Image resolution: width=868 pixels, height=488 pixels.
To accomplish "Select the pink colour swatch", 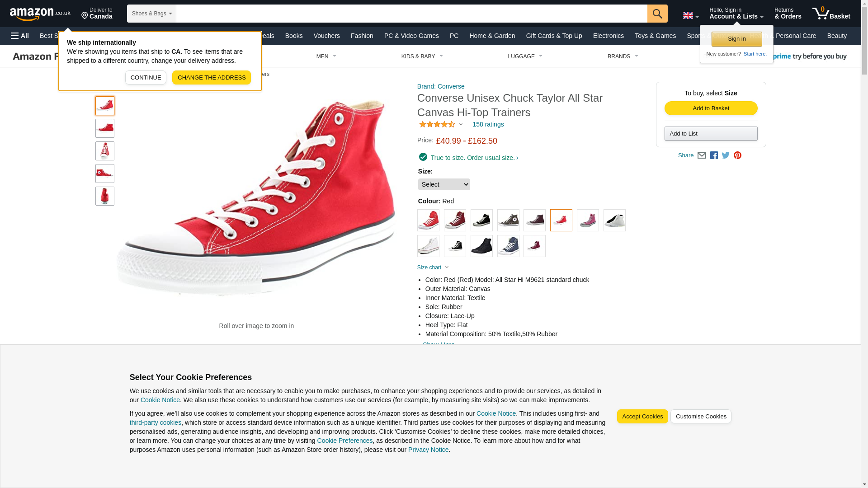I will (588, 220).
